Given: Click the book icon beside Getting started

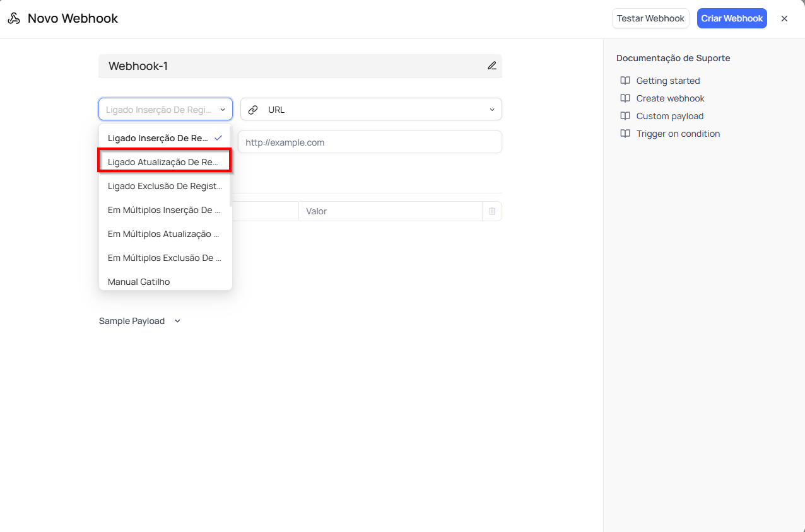Looking at the screenshot, I should [625, 81].
